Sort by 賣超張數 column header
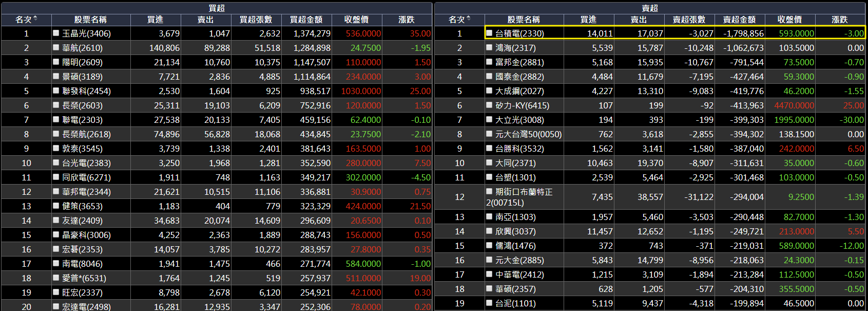Screen dimensions: 868x311 tap(689, 20)
